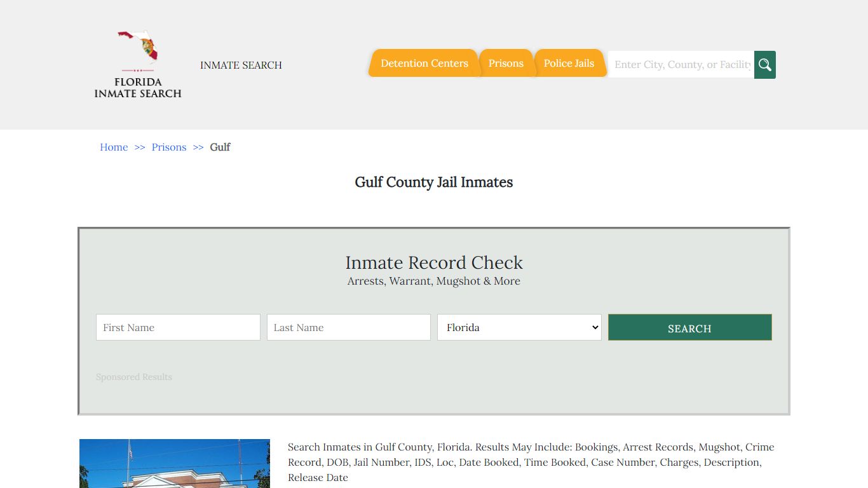This screenshot has width=868, height=488.
Task: Click the Gulf breadcrumb text
Action: point(220,147)
